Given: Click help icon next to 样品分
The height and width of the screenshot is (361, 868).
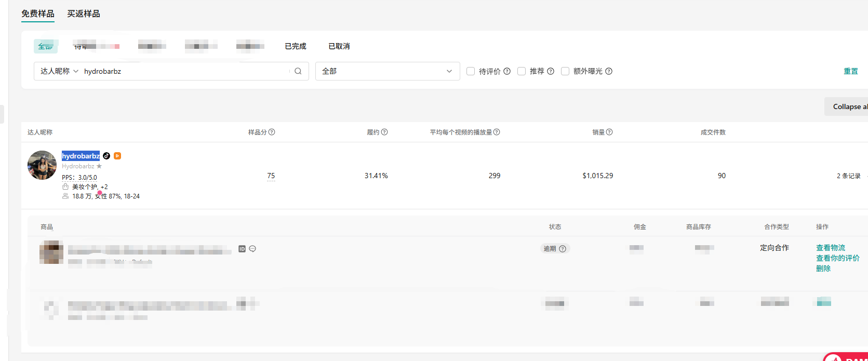Looking at the screenshot, I should pyautogui.click(x=272, y=132).
